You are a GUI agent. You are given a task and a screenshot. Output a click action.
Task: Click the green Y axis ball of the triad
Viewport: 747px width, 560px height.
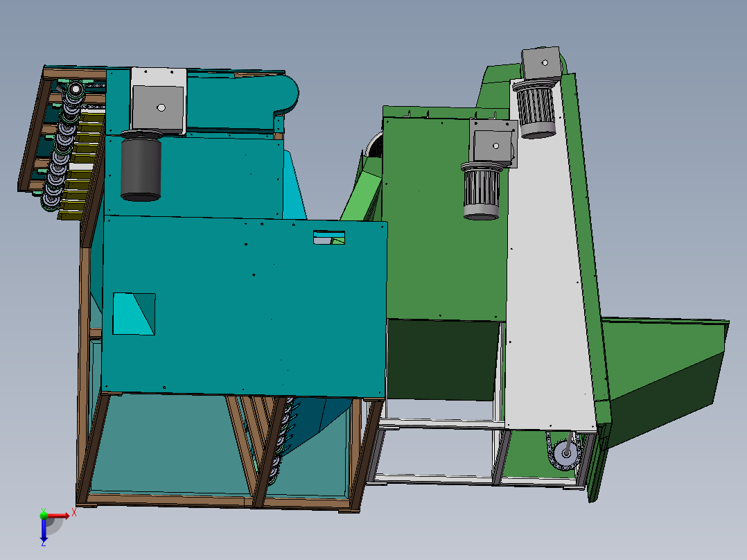[x=44, y=515]
